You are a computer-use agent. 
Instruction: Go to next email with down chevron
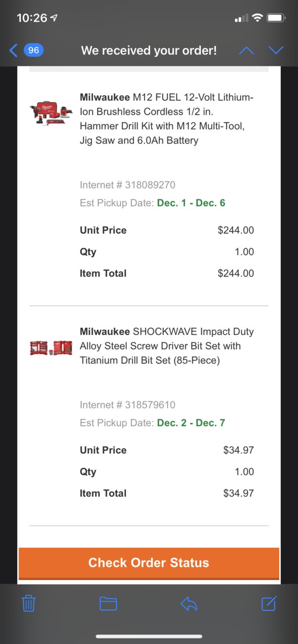[276, 50]
